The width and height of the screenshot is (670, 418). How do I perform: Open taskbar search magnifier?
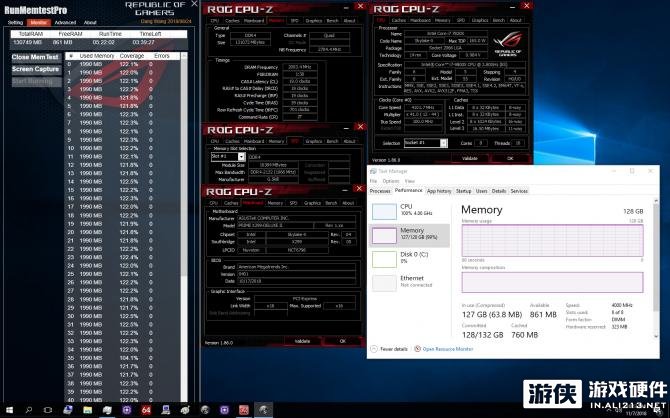29,410
